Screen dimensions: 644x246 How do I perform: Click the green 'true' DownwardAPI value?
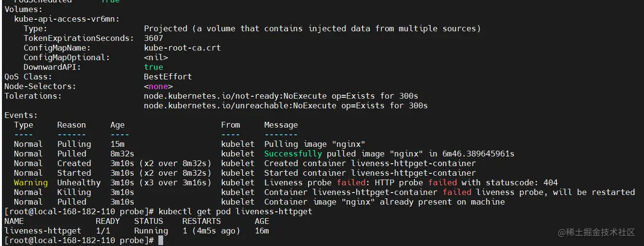154,67
